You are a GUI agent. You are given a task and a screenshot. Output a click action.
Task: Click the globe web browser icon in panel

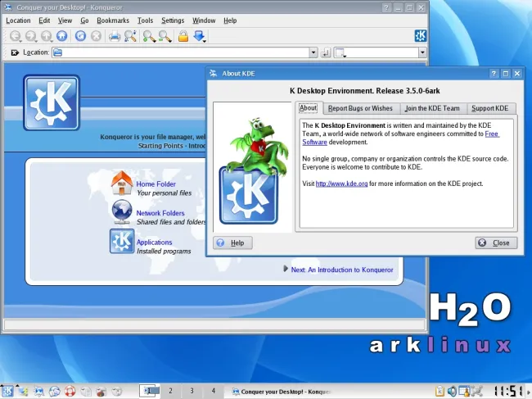[54, 392]
